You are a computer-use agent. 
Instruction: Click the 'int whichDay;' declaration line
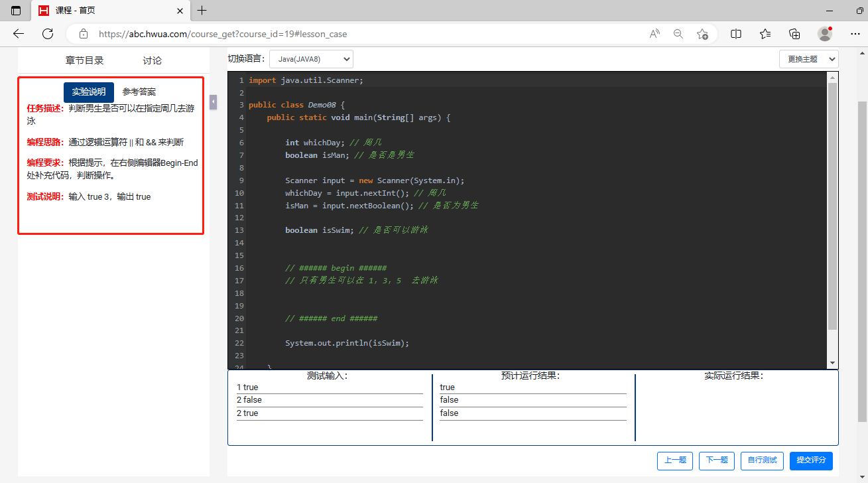333,143
